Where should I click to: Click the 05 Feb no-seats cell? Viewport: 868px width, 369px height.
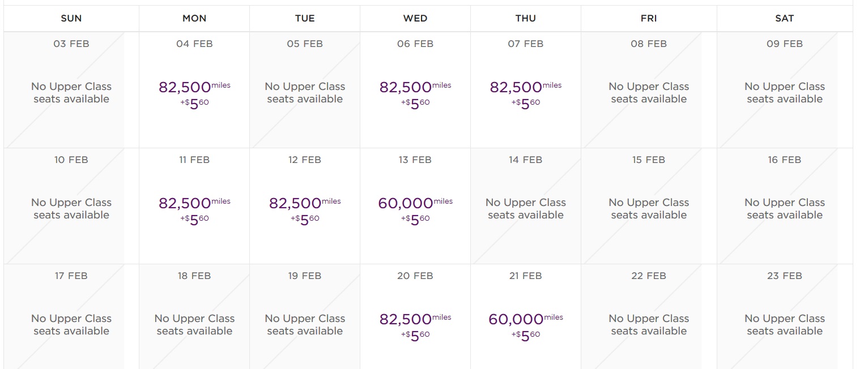[x=305, y=92]
